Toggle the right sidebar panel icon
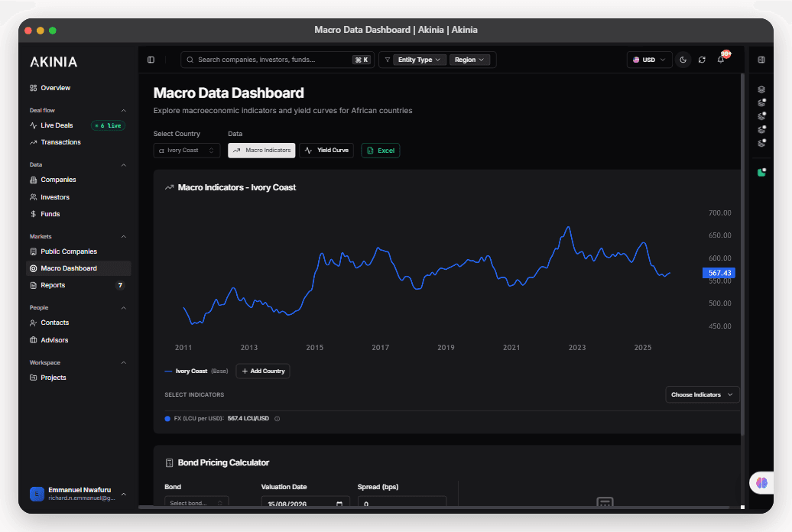This screenshot has width=792, height=532. [x=761, y=60]
